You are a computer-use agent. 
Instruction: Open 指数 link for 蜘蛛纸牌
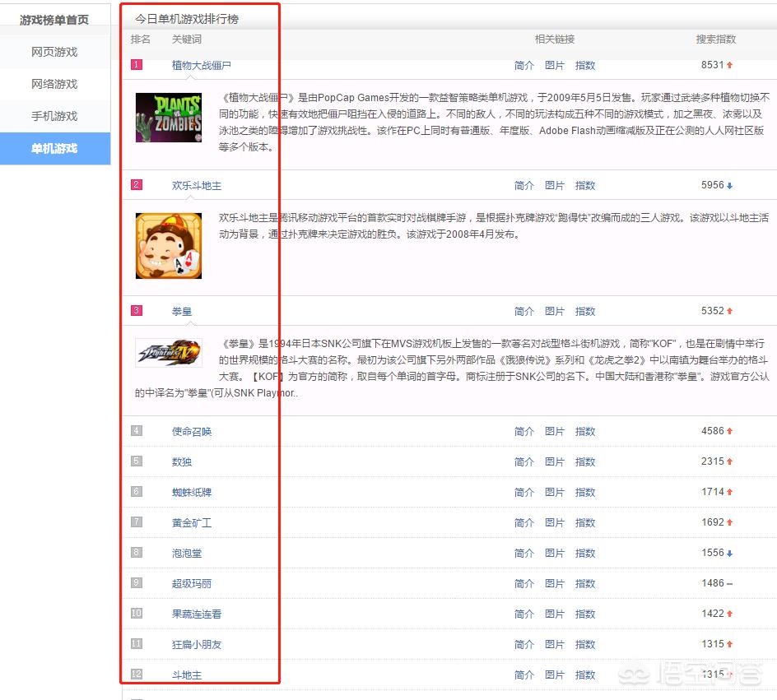tap(585, 493)
